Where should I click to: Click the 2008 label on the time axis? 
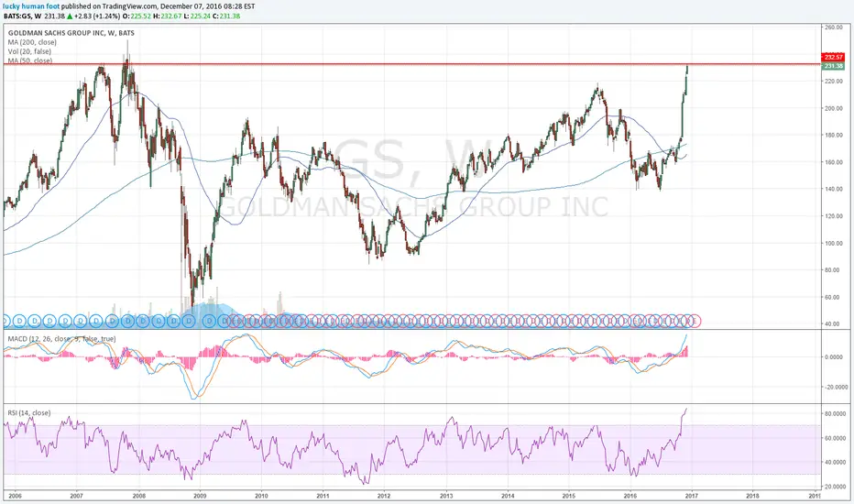pyautogui.click(x=139, y=496)
